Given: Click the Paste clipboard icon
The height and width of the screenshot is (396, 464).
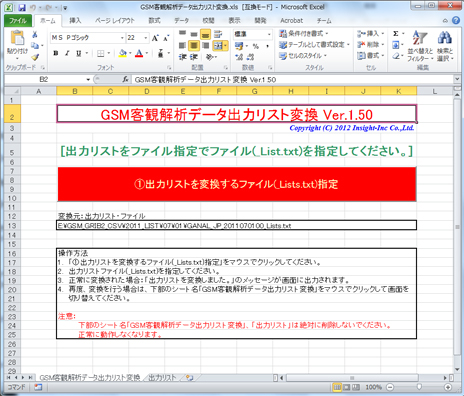Looking at the screenshot, I should tap(17, 38).
